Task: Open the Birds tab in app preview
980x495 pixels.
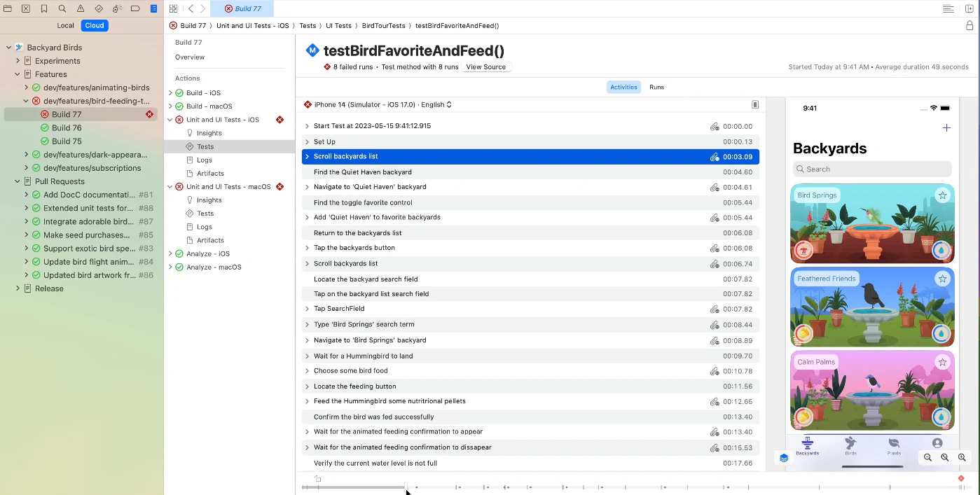Action: (850, 446)
